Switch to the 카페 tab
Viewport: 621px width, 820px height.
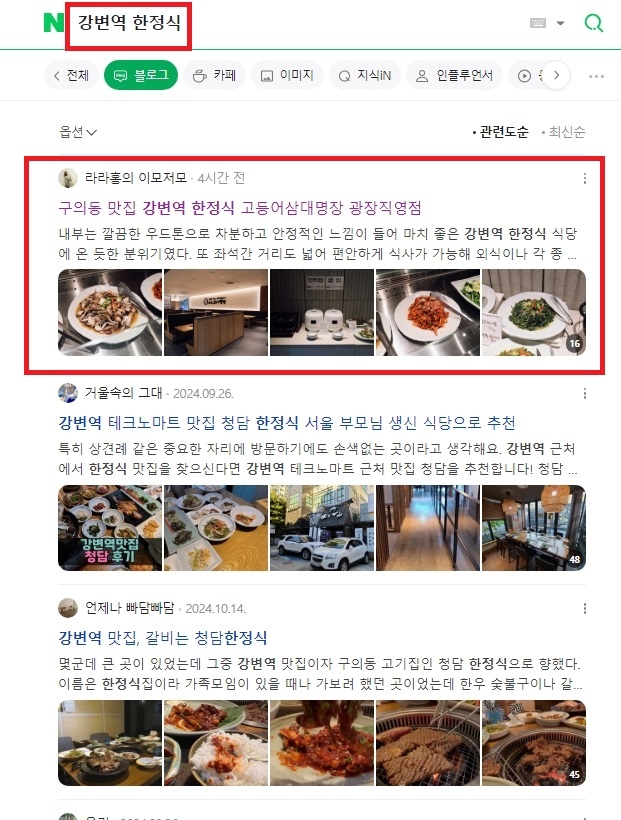pyautogui.click(x=214, y=75)
